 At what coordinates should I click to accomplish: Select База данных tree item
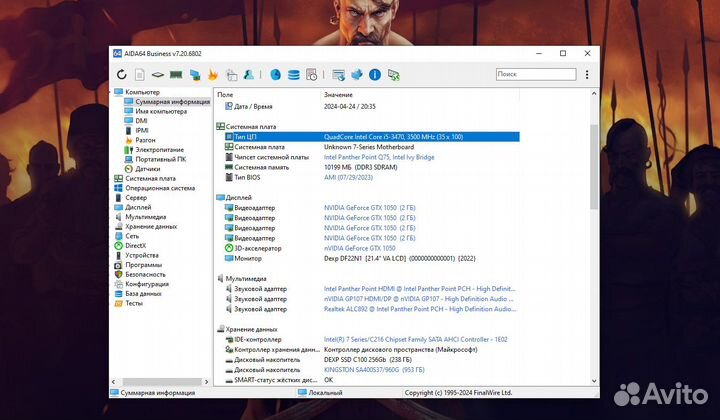click(143, 294)
